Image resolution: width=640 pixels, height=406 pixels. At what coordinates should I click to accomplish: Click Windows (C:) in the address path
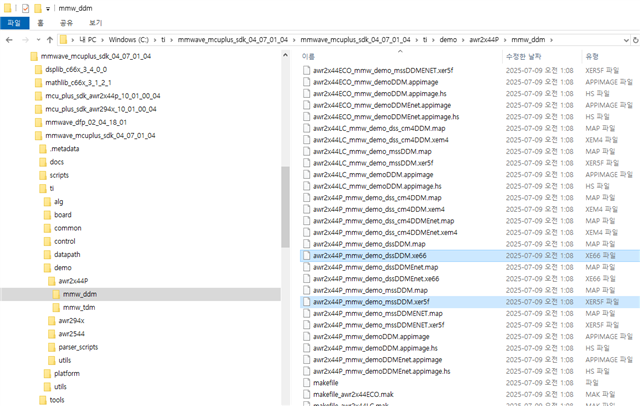[x=129, y=40]
